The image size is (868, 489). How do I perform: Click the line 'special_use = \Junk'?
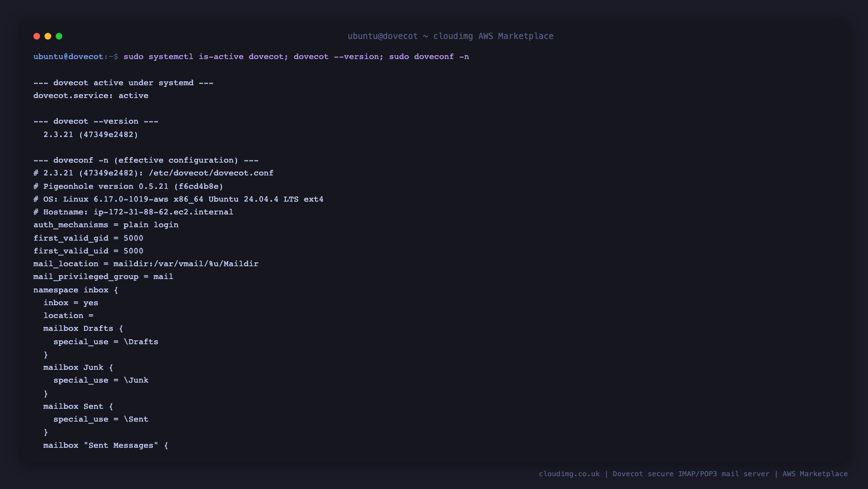click(x=101, y=380)
